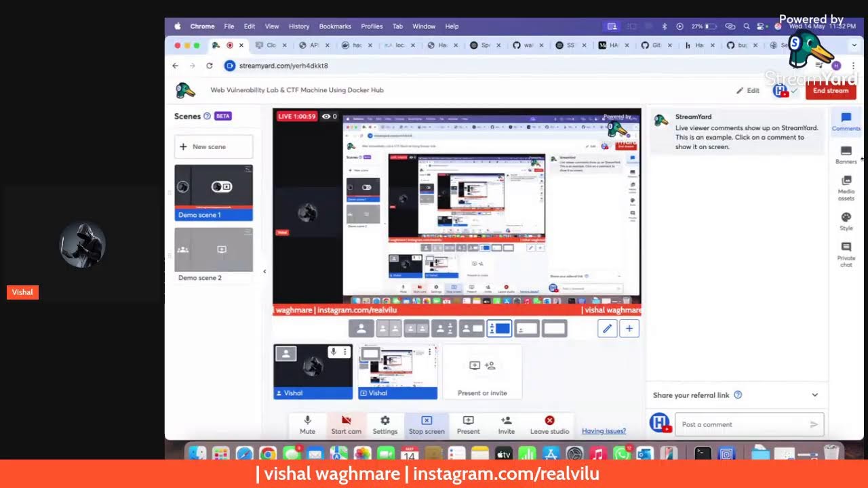Open the studio Settings gear
The image size is (868, 488).
384,425
